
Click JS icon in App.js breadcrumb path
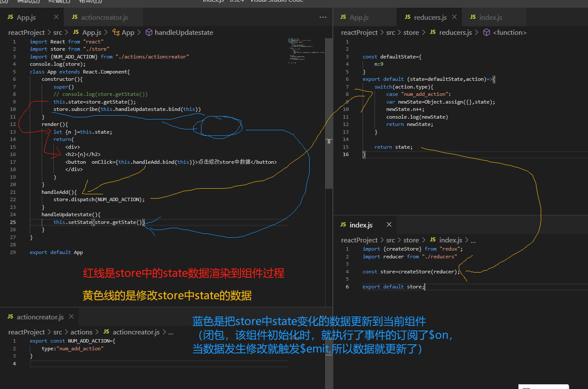[76, 32]
